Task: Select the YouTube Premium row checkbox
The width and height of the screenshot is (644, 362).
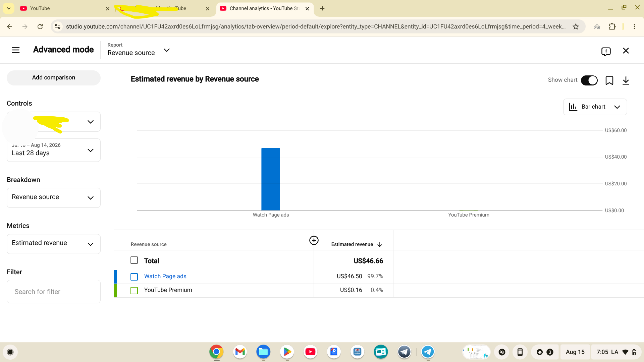Action: 134,291
